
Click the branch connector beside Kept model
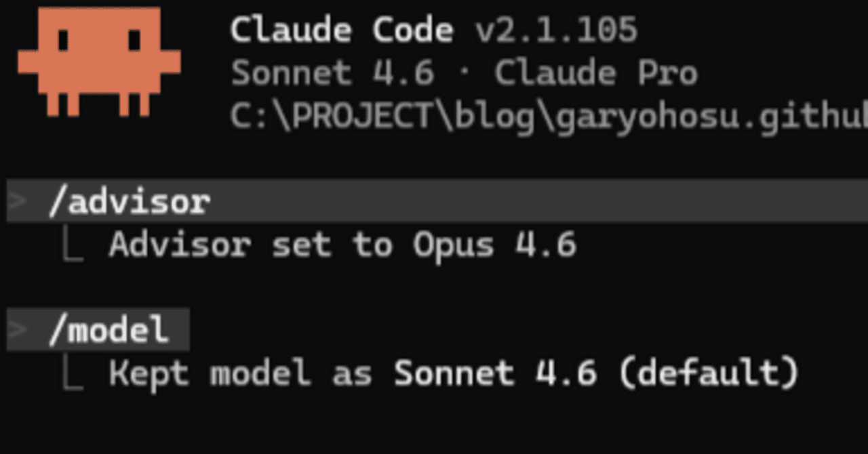pos(73,375)
